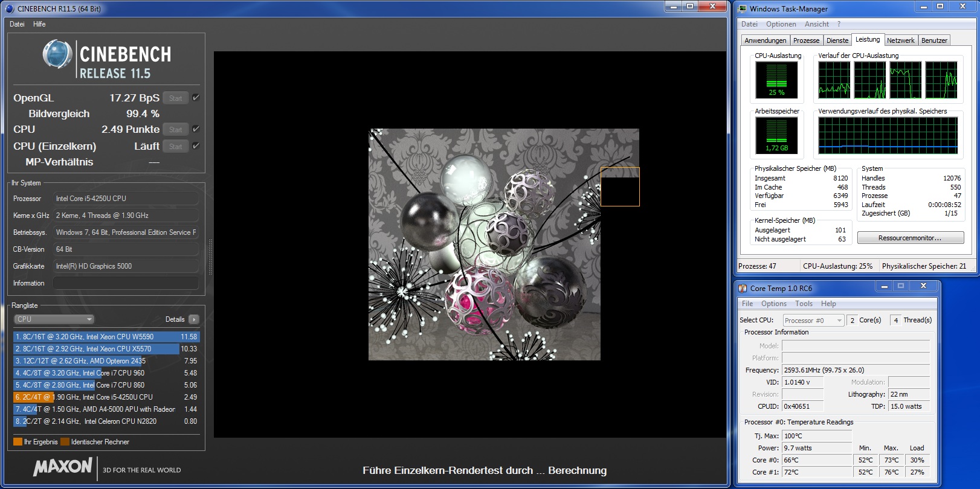Open the CPU ranking dropdown
Image resolution: width=980 pixels, height=489 pixels.
pos(54,319)
